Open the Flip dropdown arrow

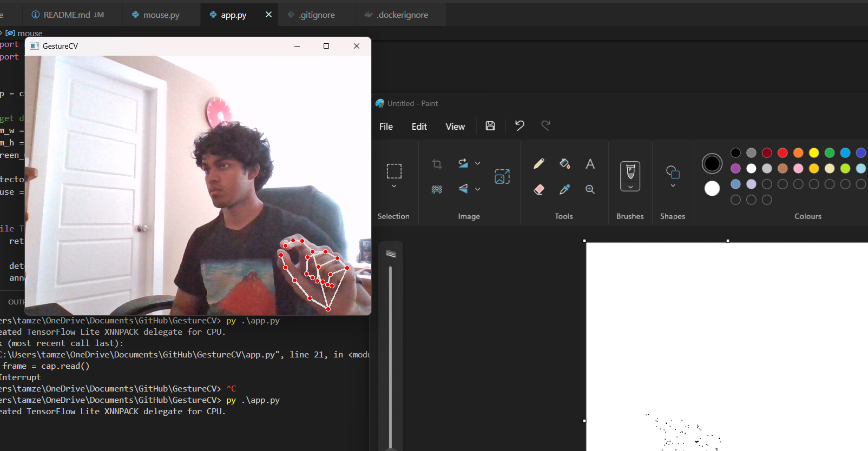click(x=477, y=189)
